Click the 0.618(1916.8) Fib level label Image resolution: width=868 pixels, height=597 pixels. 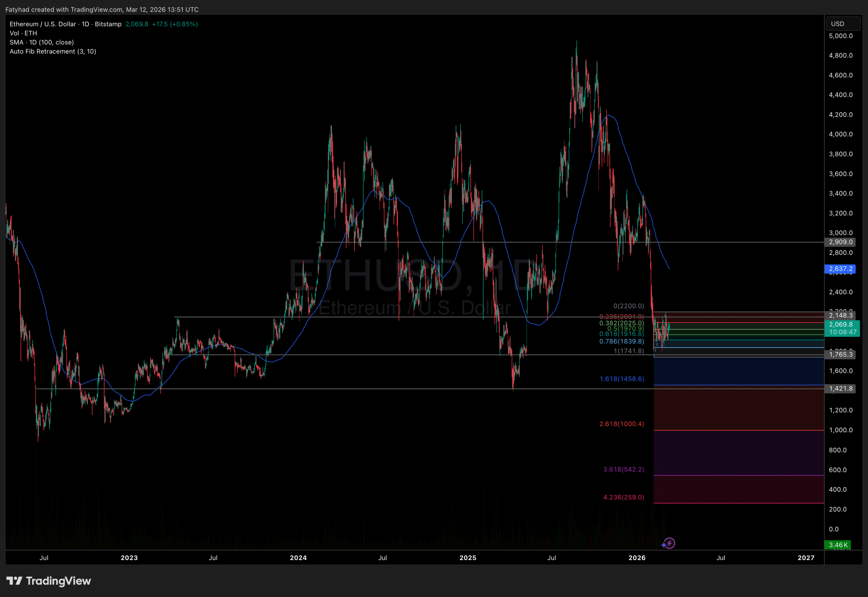click(622, 334)
